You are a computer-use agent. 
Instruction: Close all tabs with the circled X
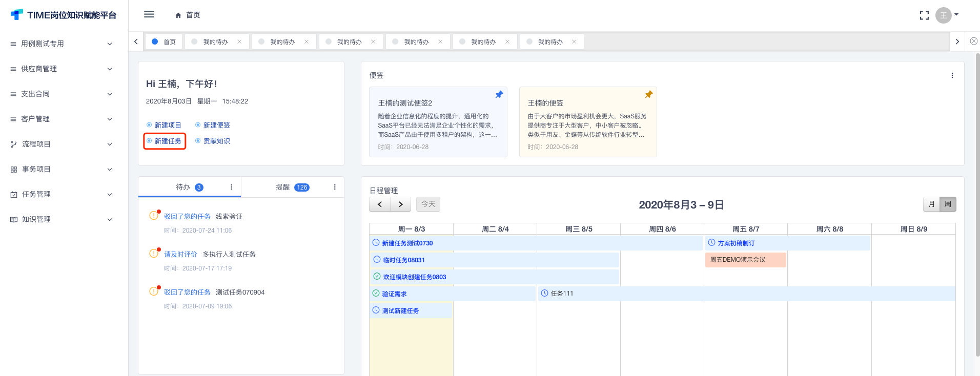pyautogui.click(x=974, y=41)
